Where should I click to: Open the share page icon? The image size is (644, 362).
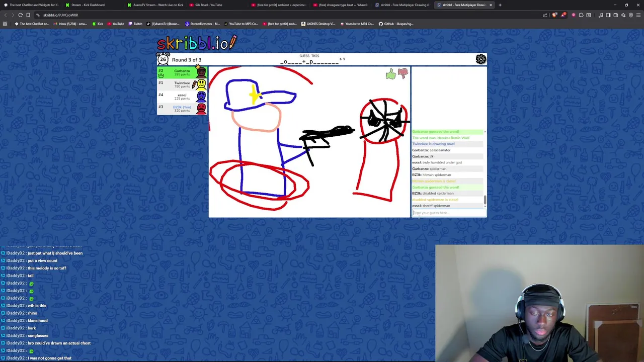pos(545,15)
